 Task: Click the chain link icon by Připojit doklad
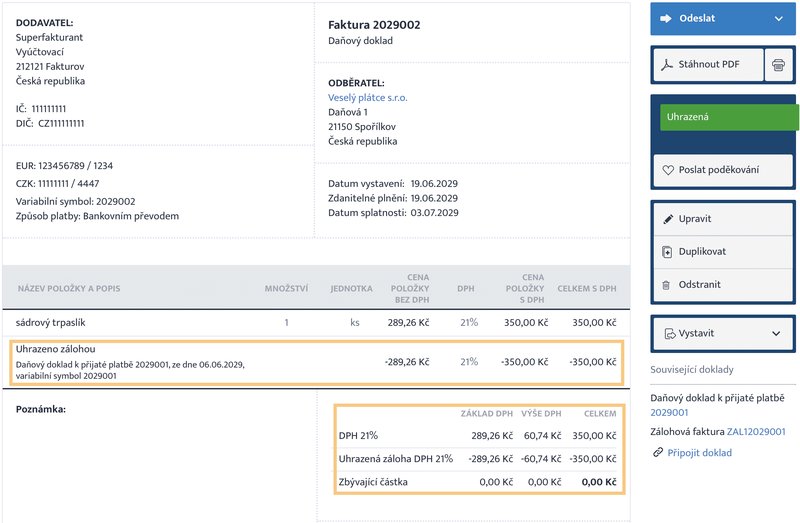[x=657, y=453]
